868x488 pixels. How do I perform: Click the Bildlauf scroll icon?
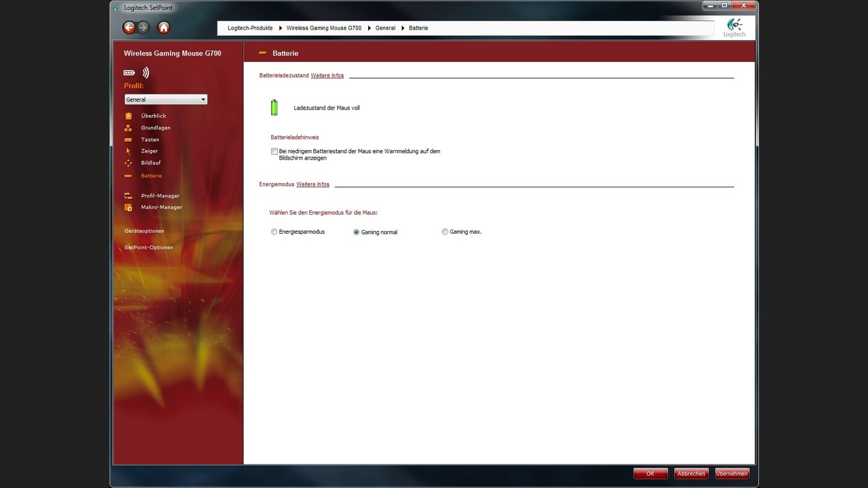point(128,163)
